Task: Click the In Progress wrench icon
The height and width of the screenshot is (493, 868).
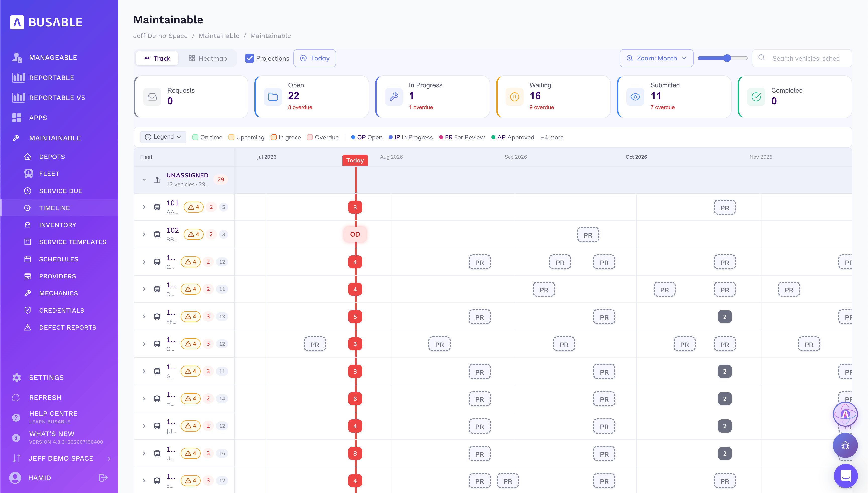Action: [x=394, y=97]
